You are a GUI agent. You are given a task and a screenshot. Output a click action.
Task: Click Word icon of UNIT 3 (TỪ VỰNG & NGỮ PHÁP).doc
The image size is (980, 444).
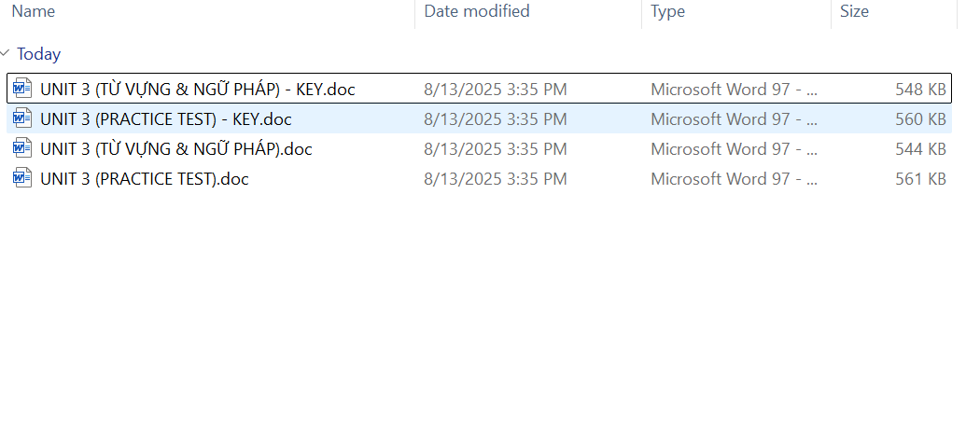pos(22,149)
